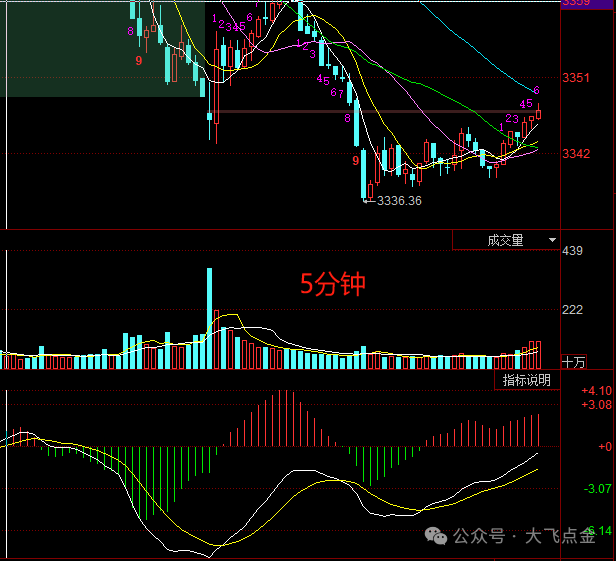Click the +4.10 MACD axis value
Screen dimensions: 616x561
pos(597,391)
